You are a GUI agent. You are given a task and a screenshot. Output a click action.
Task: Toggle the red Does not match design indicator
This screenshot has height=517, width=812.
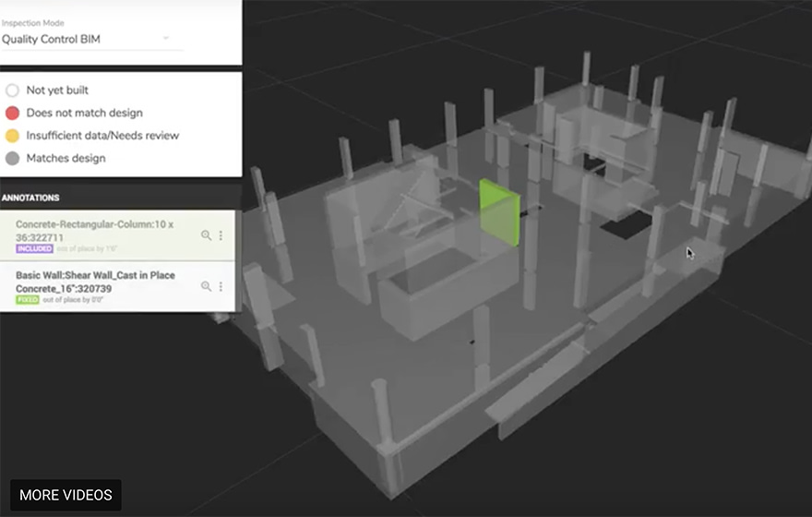click(x=12, y=113)
